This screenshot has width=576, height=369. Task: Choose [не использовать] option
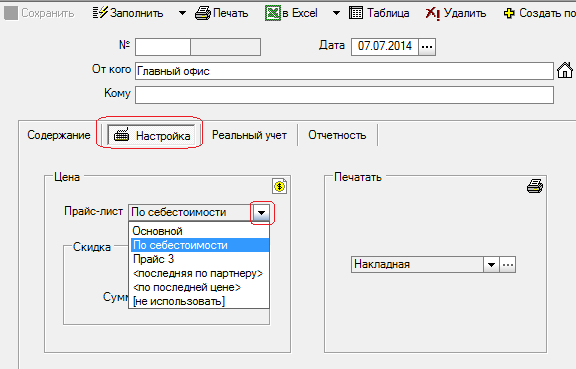tap(200, 301)
